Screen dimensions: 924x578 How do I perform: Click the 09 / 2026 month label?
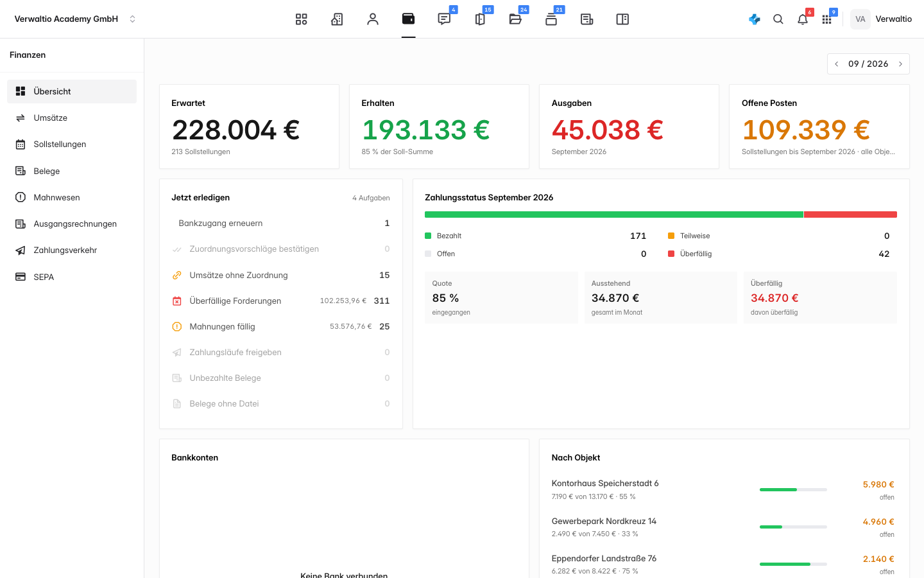(868, 64)
